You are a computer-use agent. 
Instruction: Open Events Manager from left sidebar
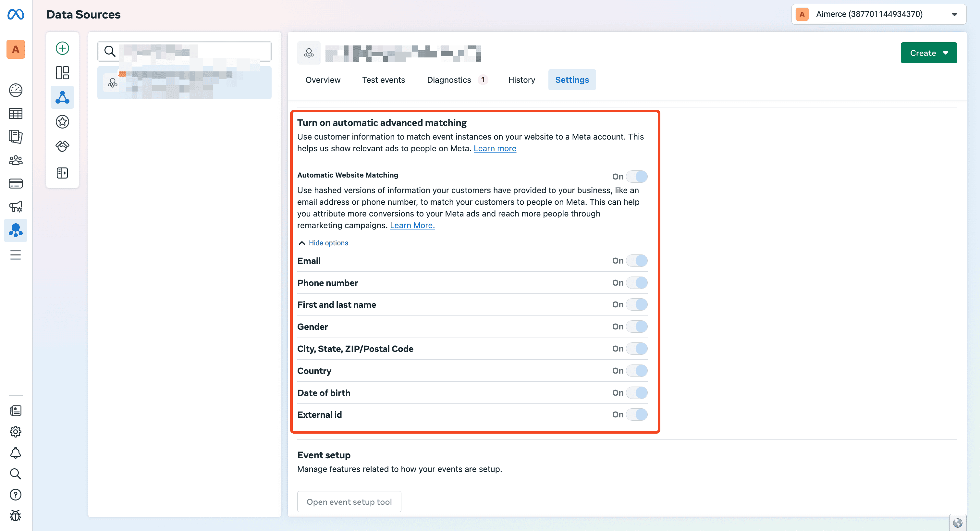coord(16,230)
